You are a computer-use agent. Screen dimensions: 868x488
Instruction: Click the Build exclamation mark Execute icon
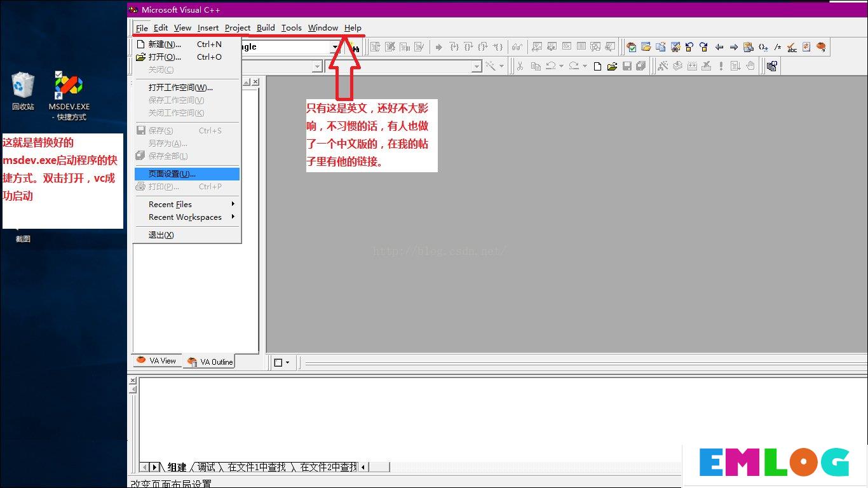point(721,66)
